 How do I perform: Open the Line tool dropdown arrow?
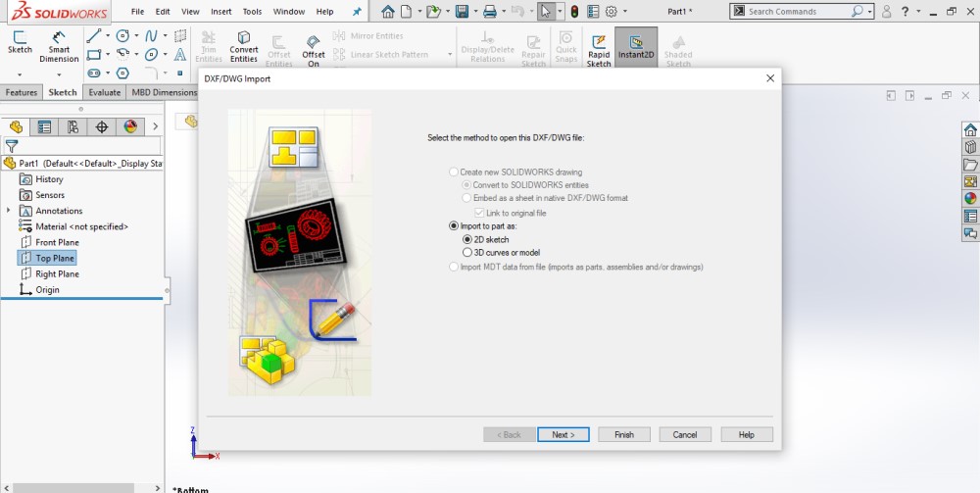[x=108, y=35]
